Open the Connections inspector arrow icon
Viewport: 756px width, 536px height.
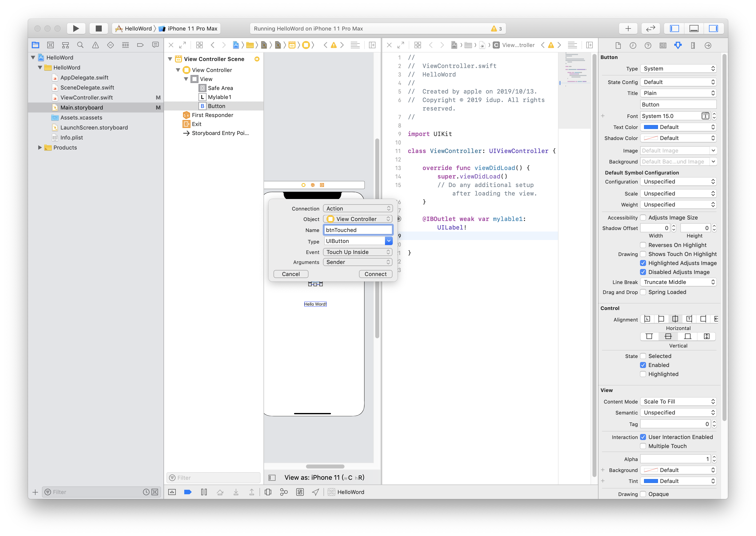708,45
